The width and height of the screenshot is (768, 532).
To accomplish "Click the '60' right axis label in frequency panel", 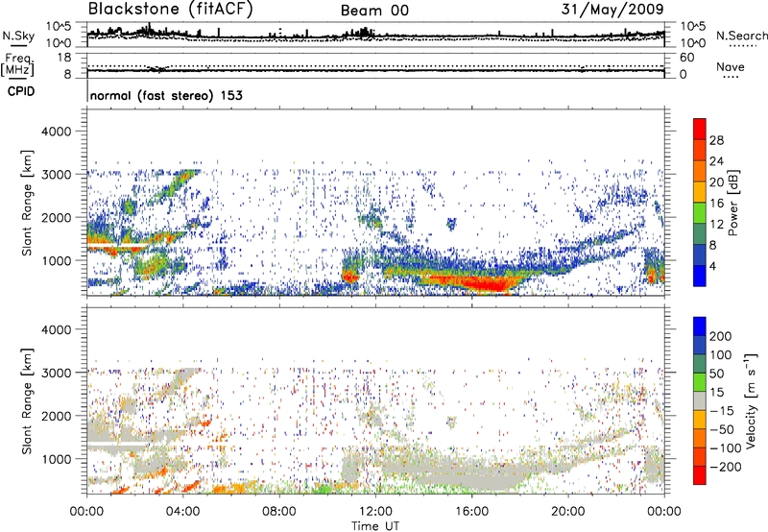I will tap(686, 58).
